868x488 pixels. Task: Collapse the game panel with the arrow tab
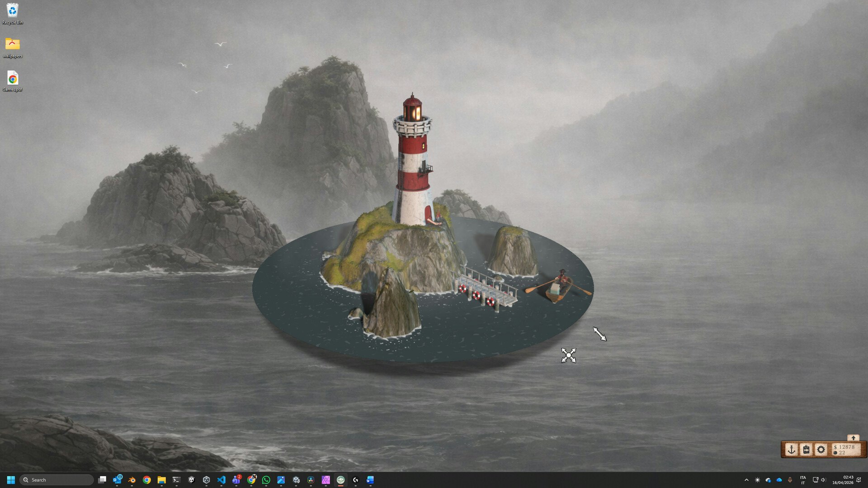coord(853,438)
